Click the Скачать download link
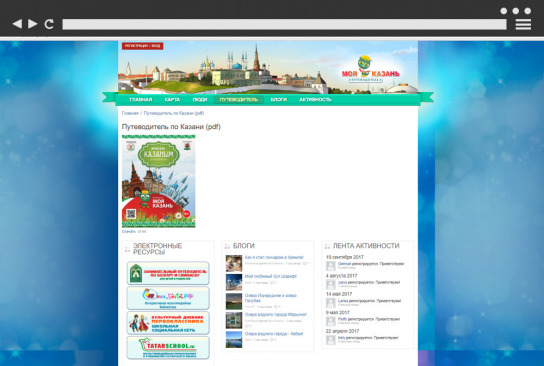The width and height of the screenshot is (544, 366). click(x=128, y=231)
